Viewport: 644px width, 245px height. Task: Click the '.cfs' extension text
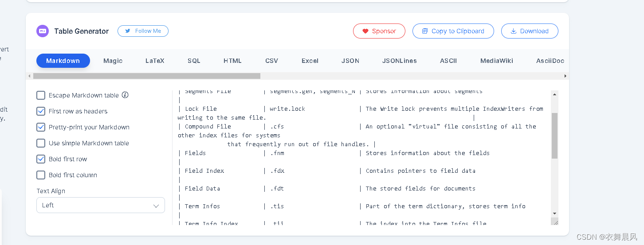pos(277,126)
